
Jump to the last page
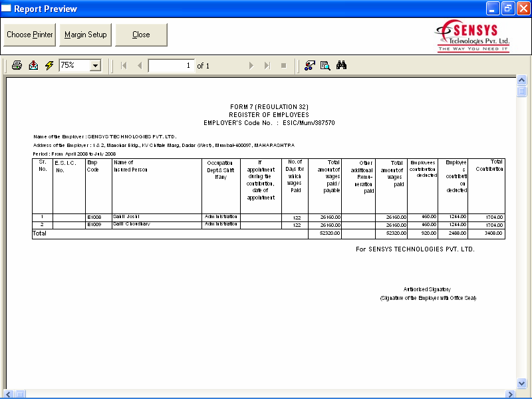267,65
